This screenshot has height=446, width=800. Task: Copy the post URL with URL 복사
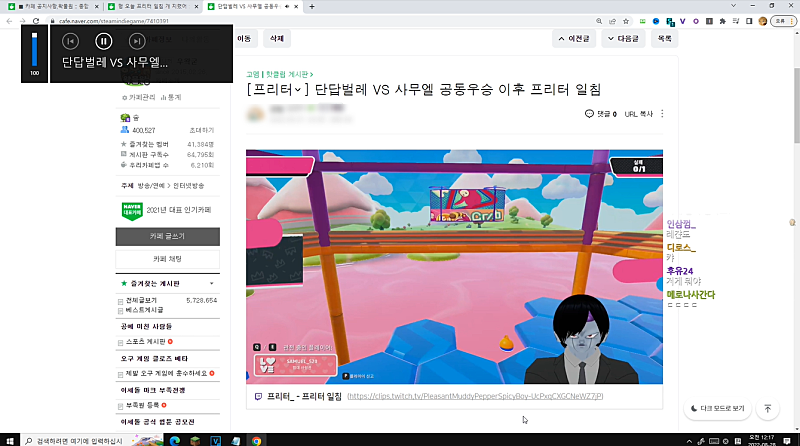click(638, 114)
